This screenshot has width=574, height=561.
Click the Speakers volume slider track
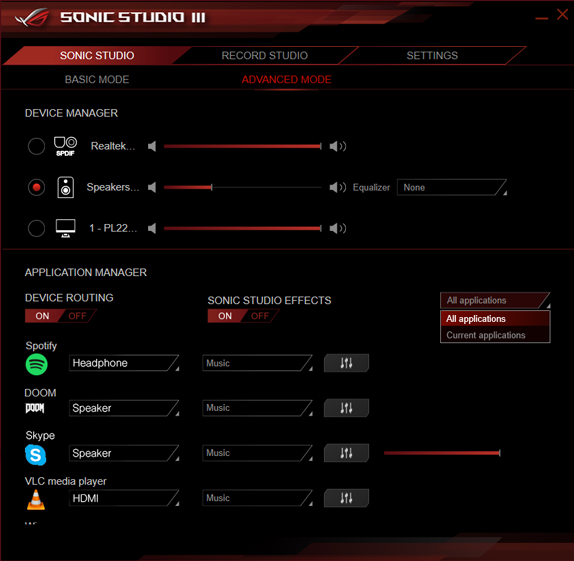coord(242,187)
